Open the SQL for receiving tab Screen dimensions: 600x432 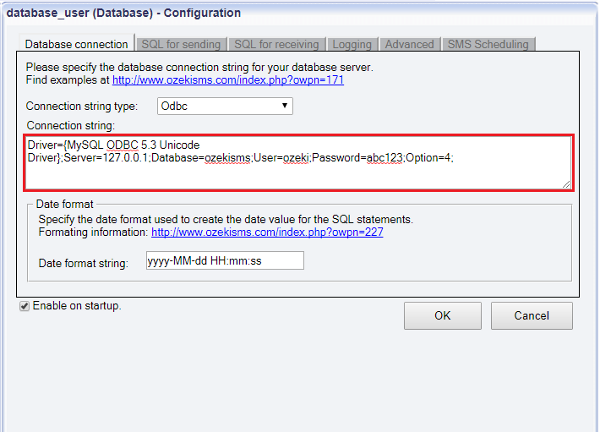click(x=275, y=44)
